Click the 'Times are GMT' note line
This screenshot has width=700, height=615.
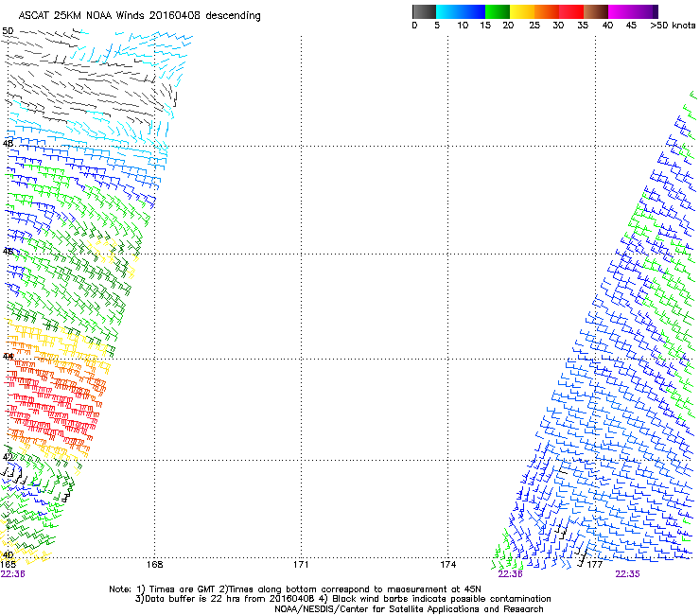[295, 589]
